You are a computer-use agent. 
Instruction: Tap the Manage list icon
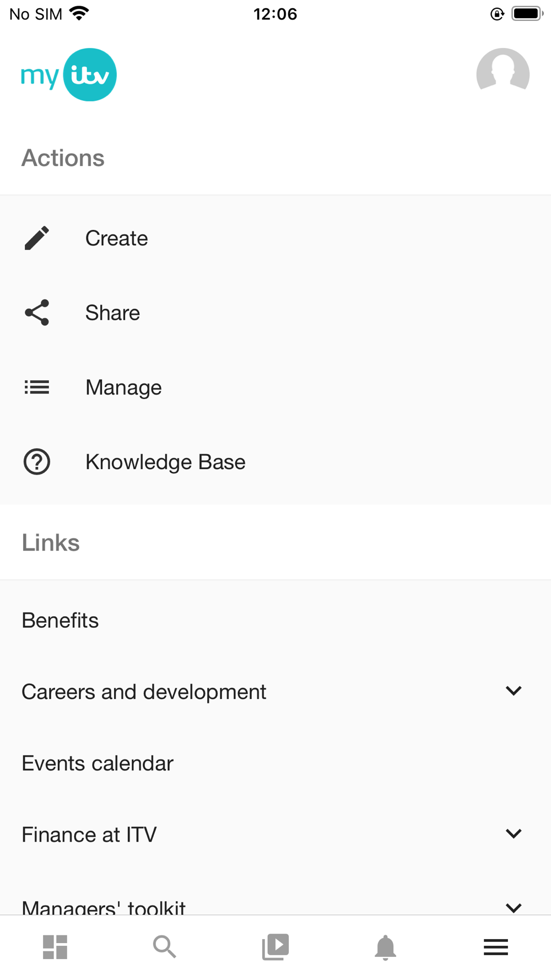37,387
